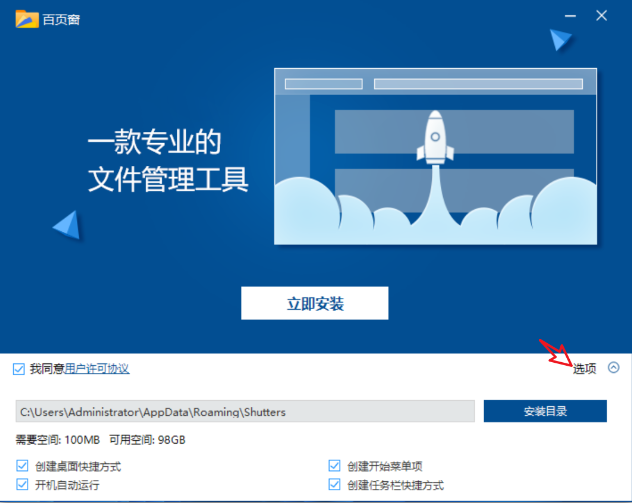Toggle 创建任务栏快捷方式 checkbox

(334, 484)
